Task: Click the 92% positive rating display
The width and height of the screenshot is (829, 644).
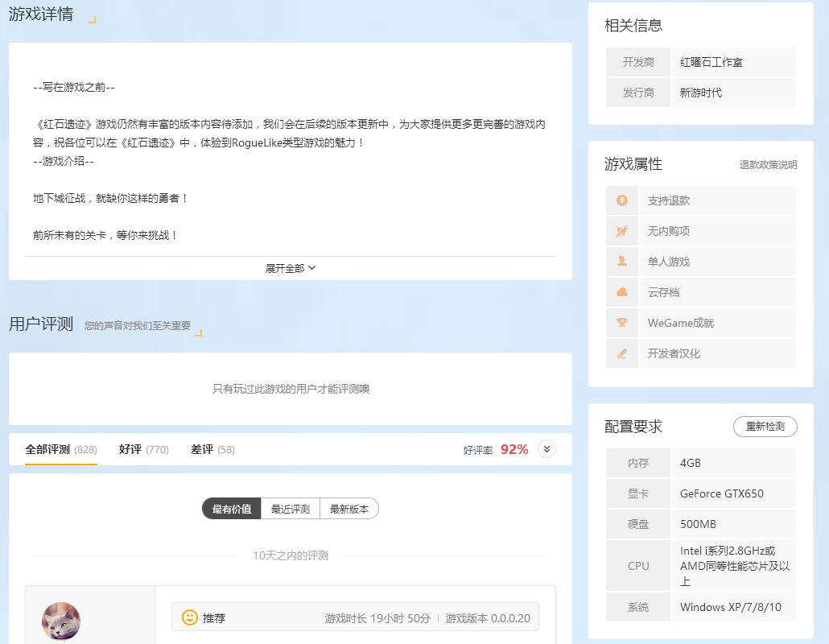Action: pyautogui.click(x=513, y=449)
